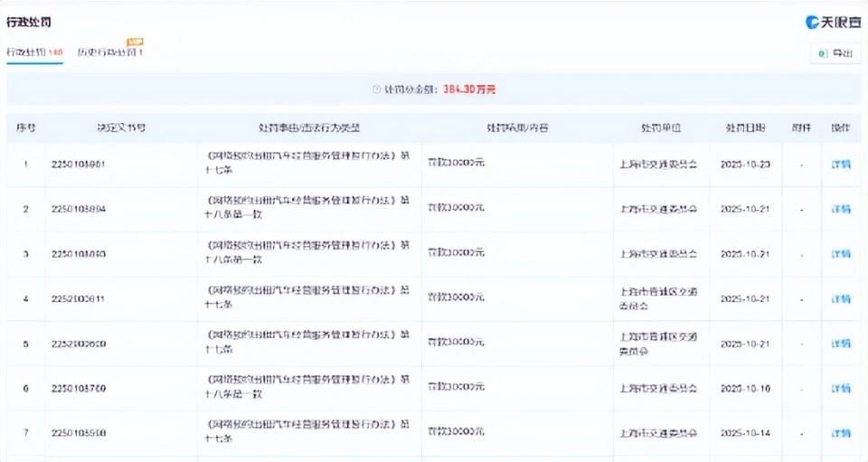868x462 pixels.
Task: Click the export icon in 导出 button
Action: pyautogui.click(x=823, y=54)
